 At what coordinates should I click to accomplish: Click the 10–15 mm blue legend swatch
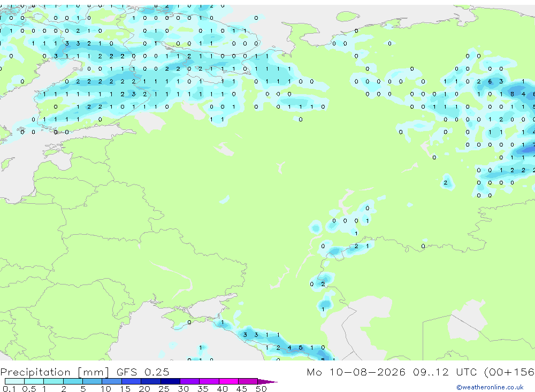point(112,381)
